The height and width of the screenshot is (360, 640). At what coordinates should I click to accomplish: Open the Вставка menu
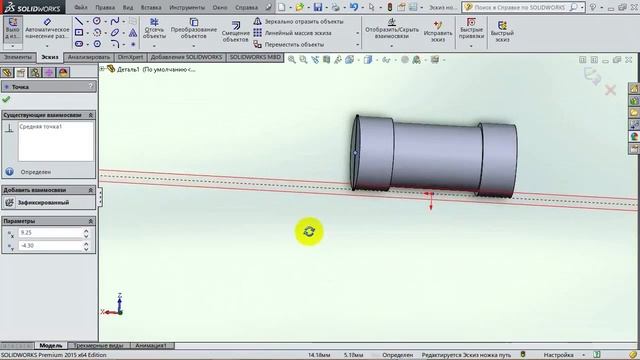pyautogui.click(x=151, y=7)
